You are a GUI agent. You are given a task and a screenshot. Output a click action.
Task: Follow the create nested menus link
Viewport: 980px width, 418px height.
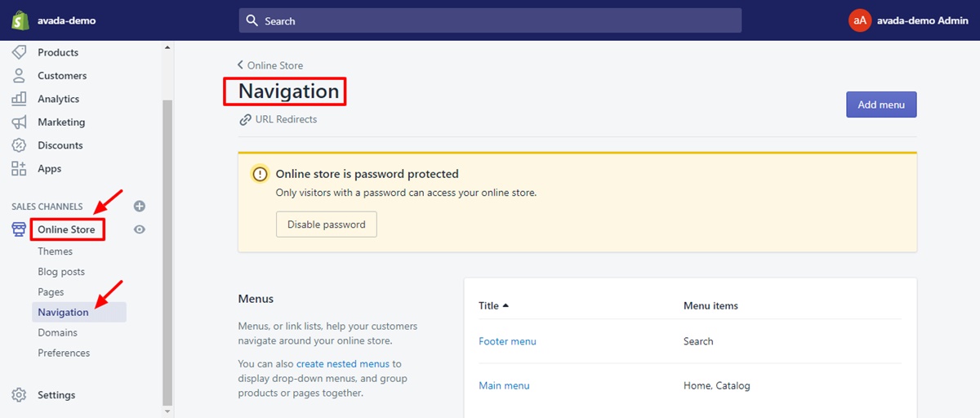pyautogui.click(x=343, y=363)
